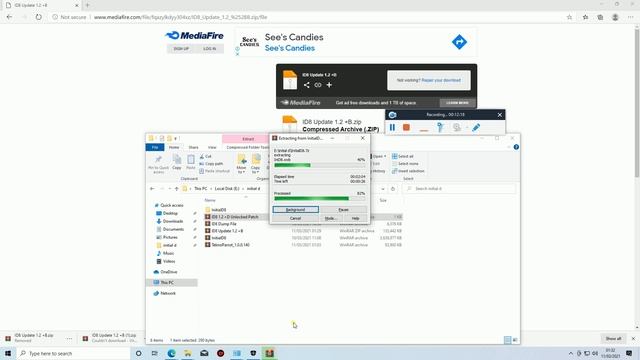This screenshot has height=360, width=640.
Task: Open the See's Candies ad arrow icon
Action: pyautogui.click(x=459, y=42)
